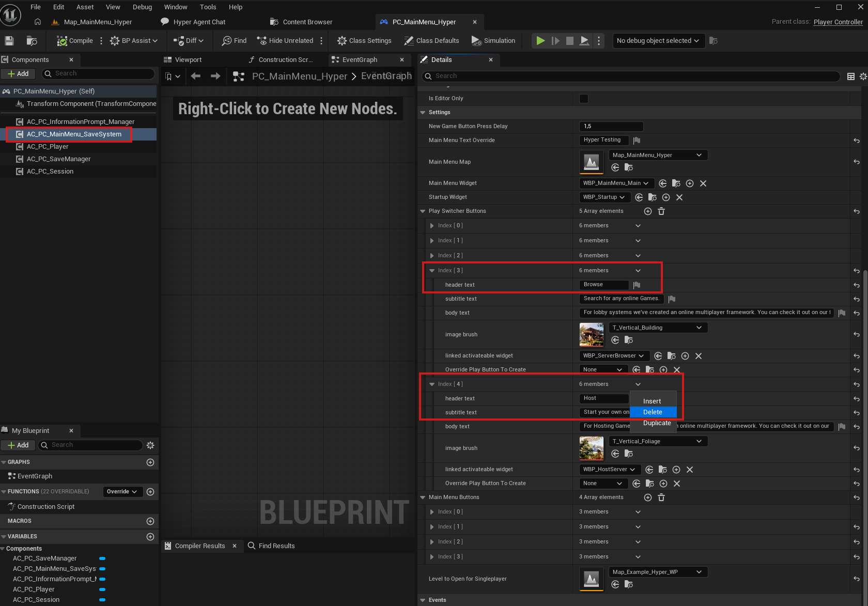This screenshot has height=606, width=868.
Task: Click the Browse to asset toolbar icon
Action: [32, 41]
